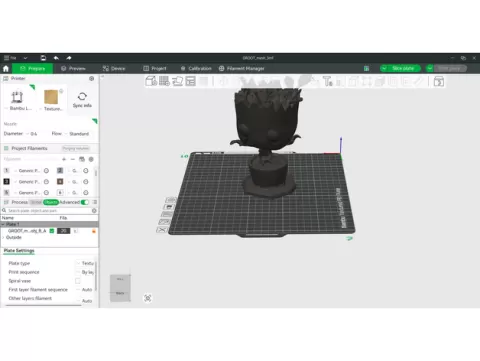Edit filament 1 preset icon
This screenshot has height=361, width=480.
47,171
